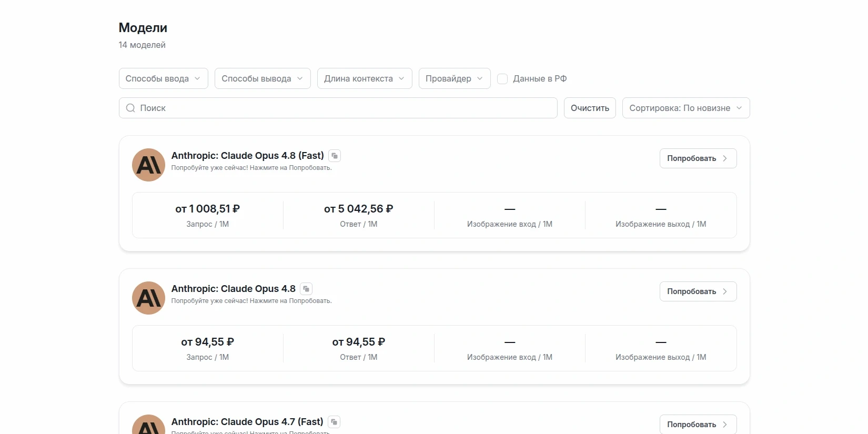Click the Данные в РФ label
Viewport: 868px width, 434px height.
[540, 78]
